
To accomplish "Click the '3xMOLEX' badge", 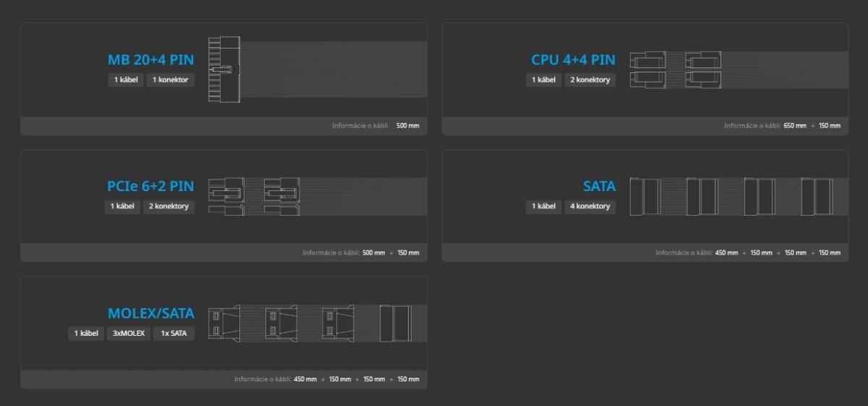I will [x=129, y=334].
